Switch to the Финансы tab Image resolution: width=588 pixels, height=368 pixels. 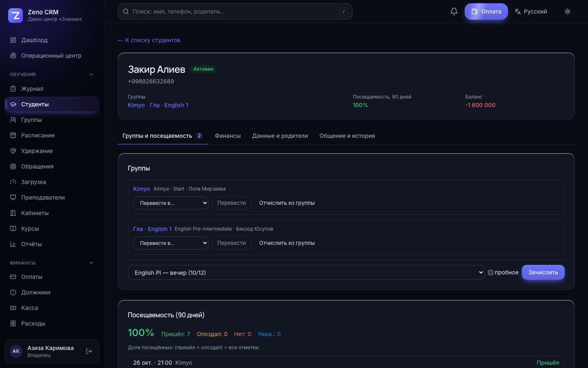228,136
